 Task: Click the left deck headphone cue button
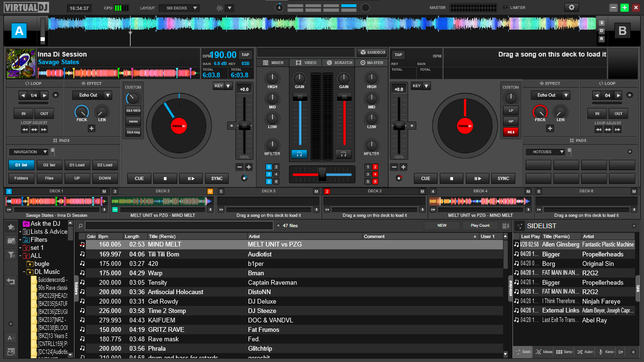(299, 154)
